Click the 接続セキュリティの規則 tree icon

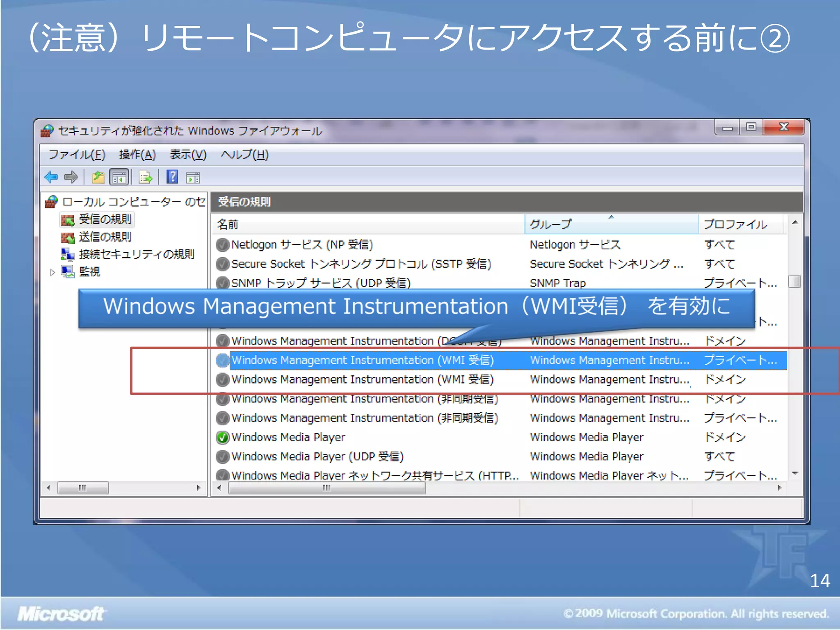point(68,254)
